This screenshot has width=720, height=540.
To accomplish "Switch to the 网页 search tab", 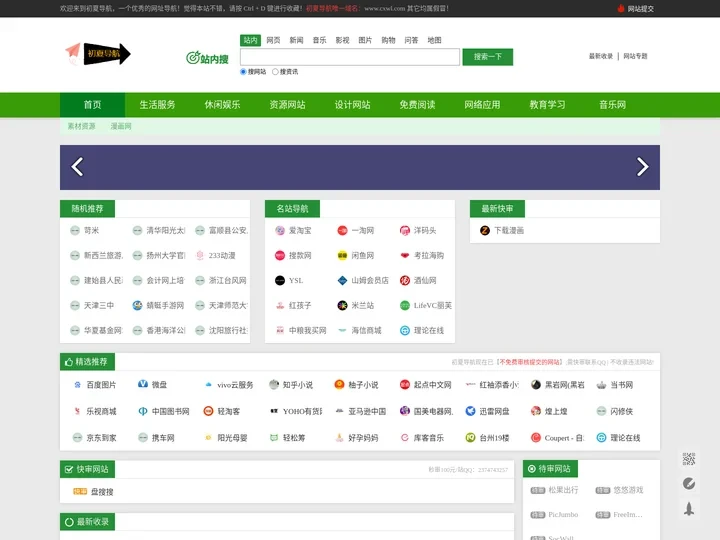I will pyautogui.click(x=273, y=40).
